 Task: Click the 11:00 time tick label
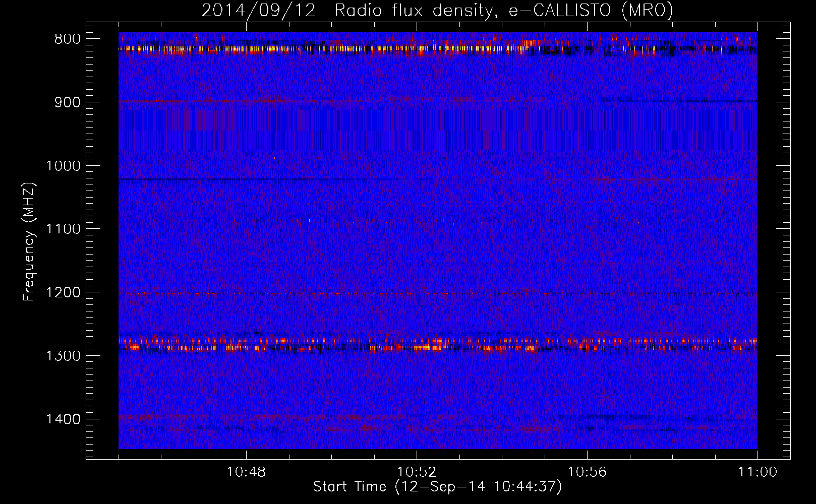(757, 472)
